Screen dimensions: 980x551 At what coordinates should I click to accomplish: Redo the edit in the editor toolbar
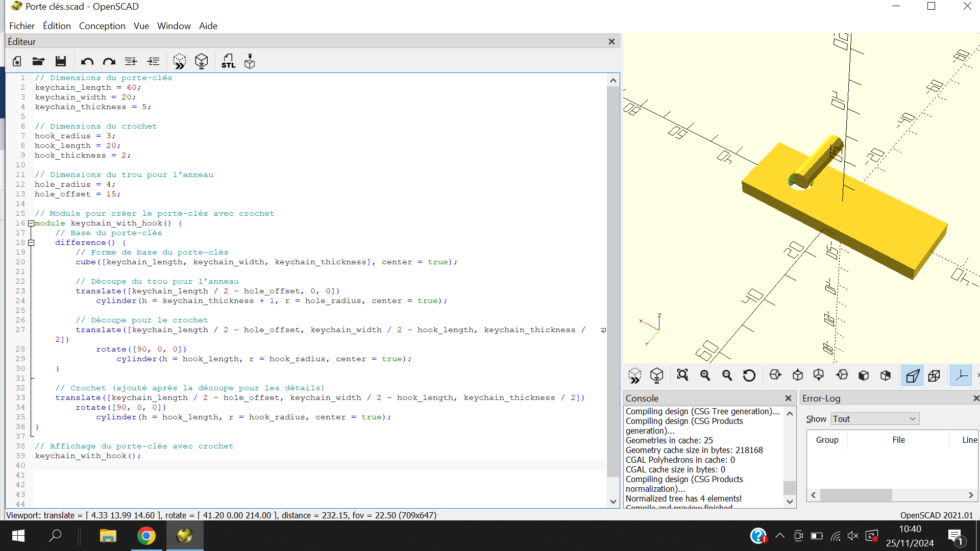109,61
